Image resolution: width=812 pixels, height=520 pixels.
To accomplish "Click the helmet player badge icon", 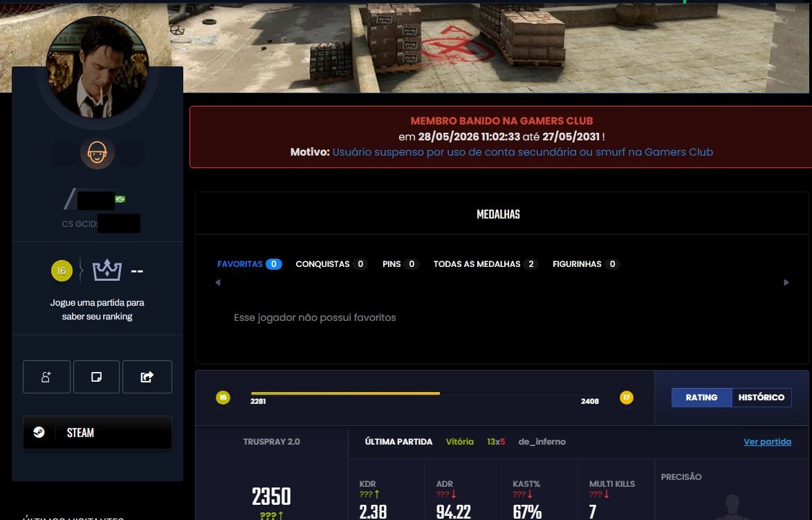I will click(x=98, y=153).
